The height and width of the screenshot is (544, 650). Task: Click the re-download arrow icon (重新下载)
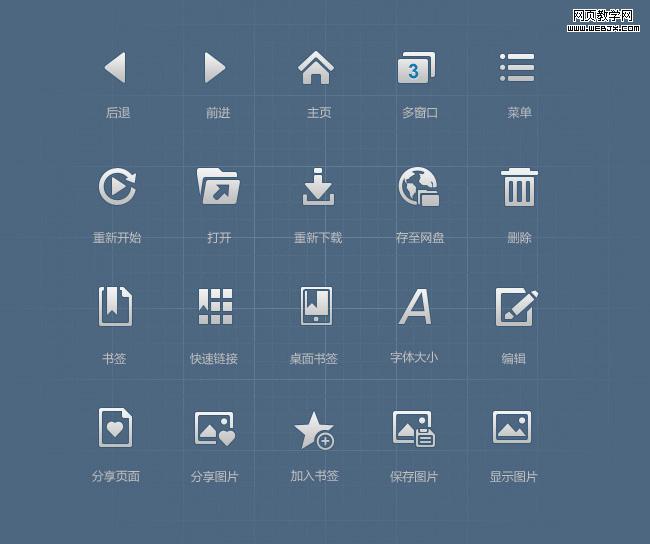pyautogui.click(x=318, y=187)
